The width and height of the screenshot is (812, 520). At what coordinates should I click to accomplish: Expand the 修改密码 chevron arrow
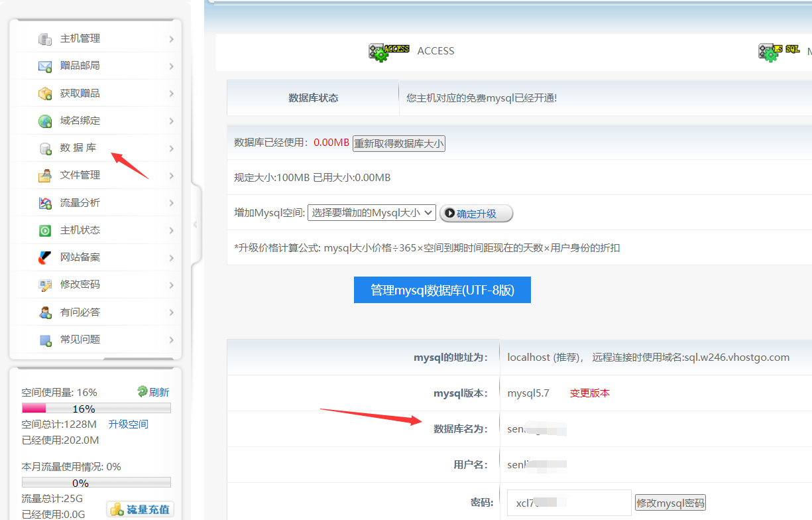[171, 285]
